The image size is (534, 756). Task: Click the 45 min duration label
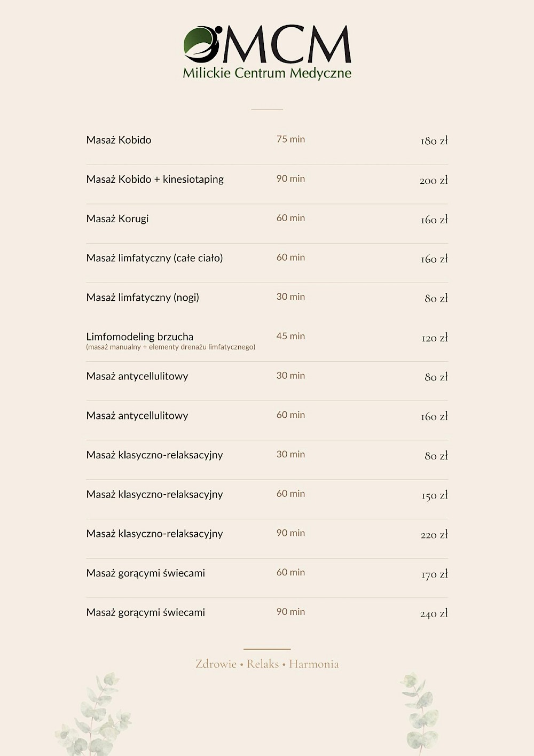(290, 336)
